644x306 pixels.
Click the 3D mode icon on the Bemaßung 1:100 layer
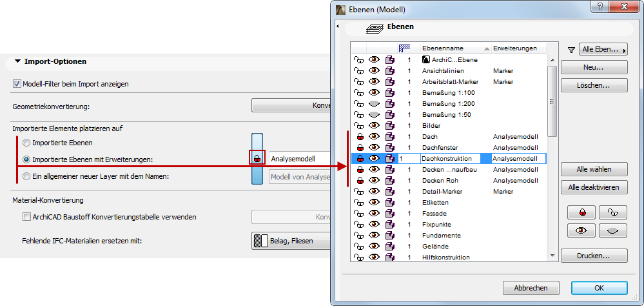click(x=390, y=92)
